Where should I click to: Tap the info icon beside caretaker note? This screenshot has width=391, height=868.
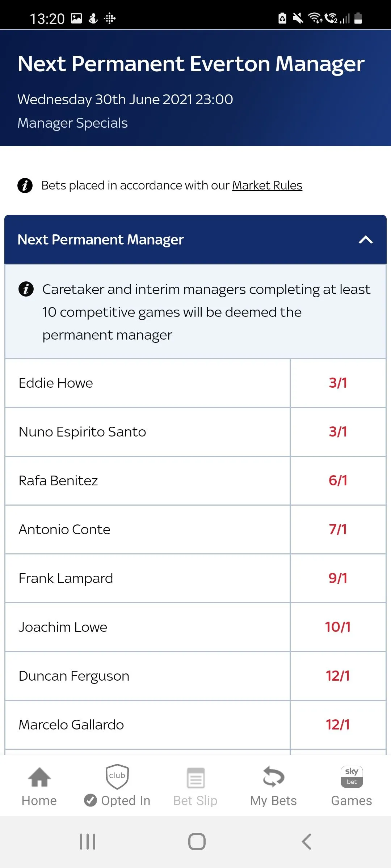[x=26, y=289]
